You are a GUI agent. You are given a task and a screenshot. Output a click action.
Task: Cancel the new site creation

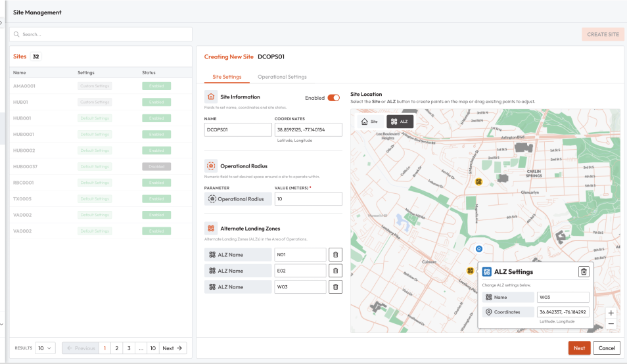tap(606, 348)
